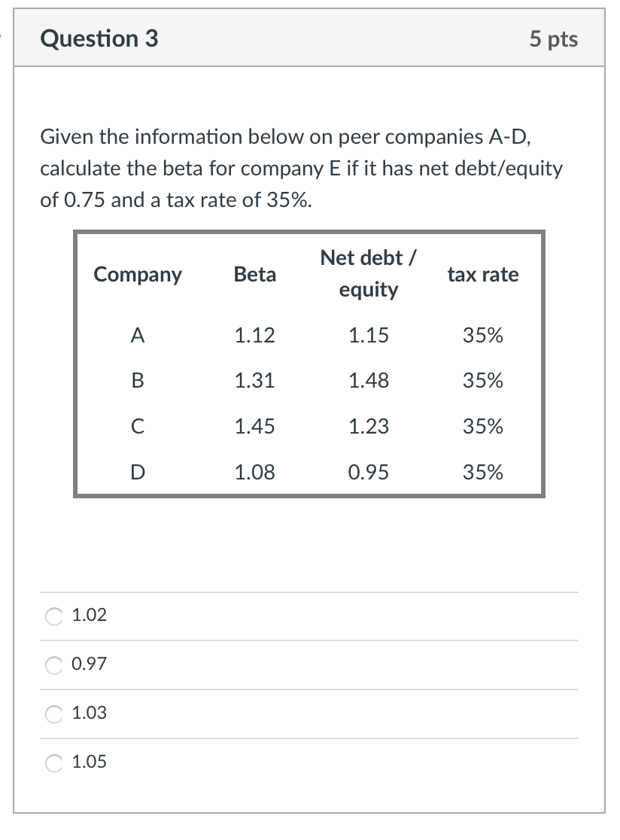Click the Company column header

tap(138, 275)
